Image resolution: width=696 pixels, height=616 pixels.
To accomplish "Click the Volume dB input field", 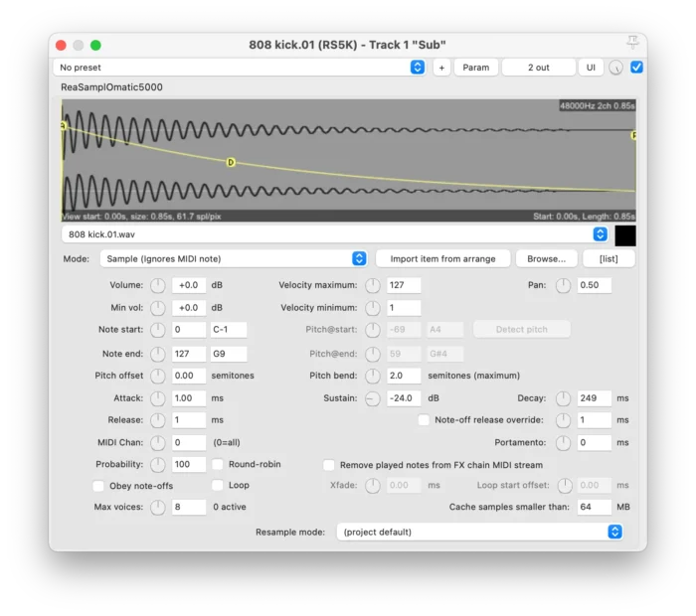I will [x=189, y=285].
